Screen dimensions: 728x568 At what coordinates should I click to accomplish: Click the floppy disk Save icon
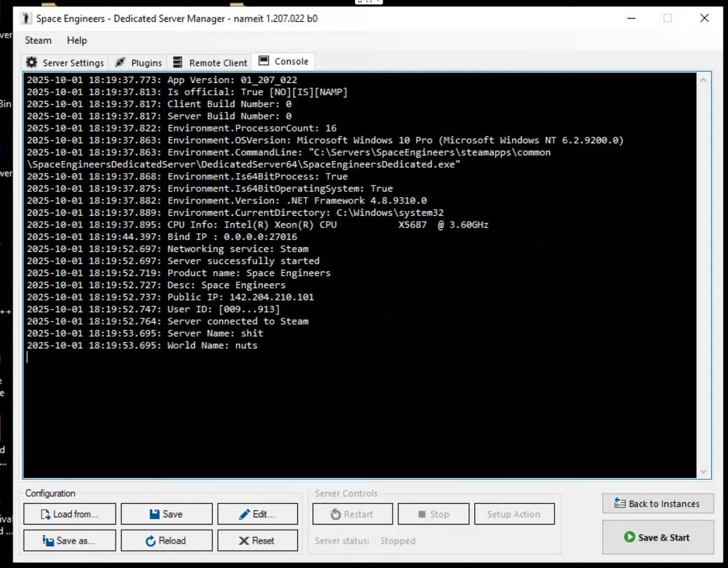155,514
